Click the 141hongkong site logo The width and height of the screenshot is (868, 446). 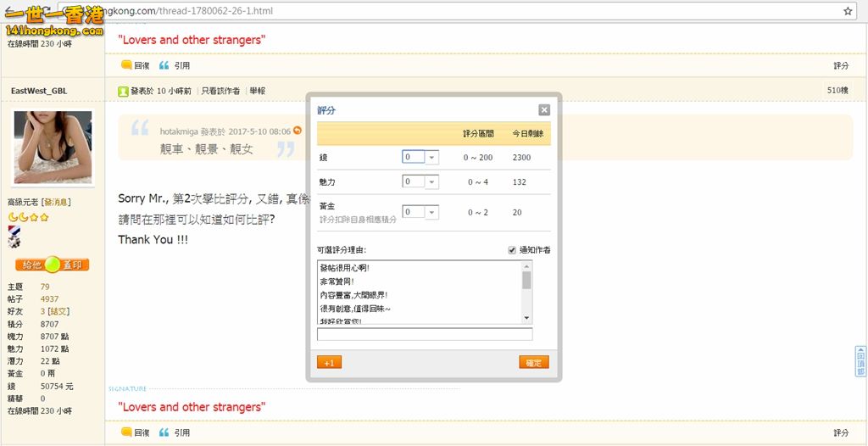tap(53, 20)
